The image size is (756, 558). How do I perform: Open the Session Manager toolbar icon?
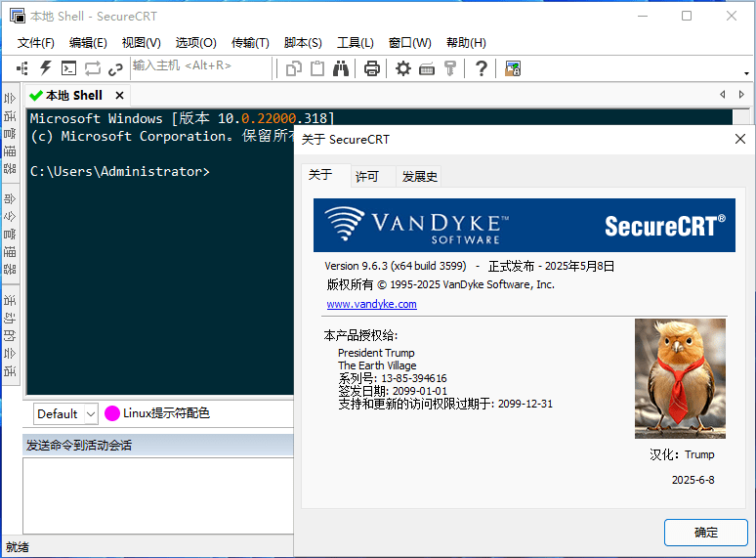[x=22, y=68]
